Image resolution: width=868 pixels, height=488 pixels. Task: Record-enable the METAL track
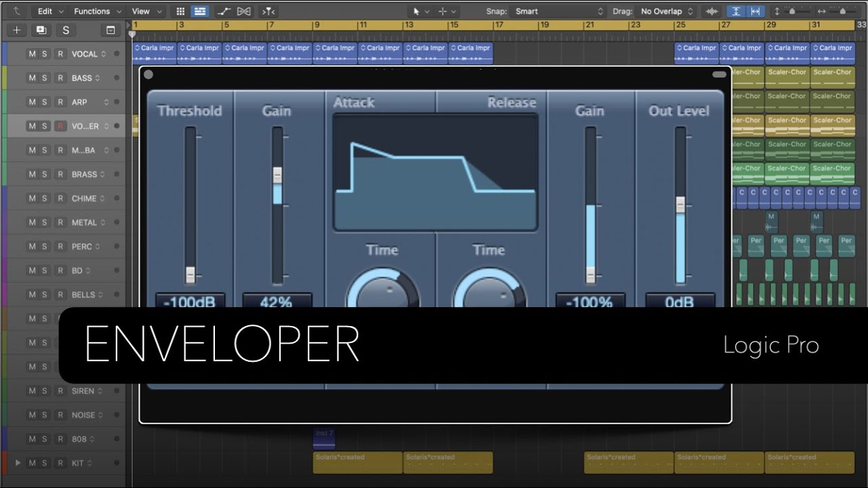coord(60,222)
